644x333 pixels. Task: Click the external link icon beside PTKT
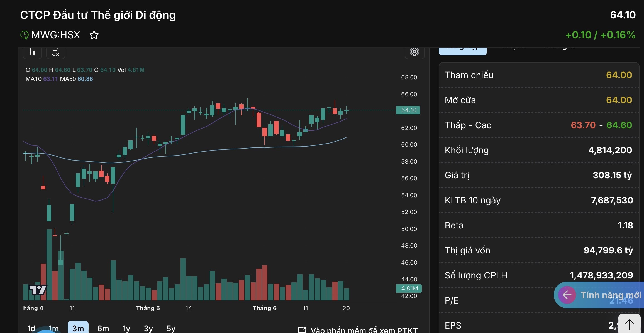pos(302,330)
